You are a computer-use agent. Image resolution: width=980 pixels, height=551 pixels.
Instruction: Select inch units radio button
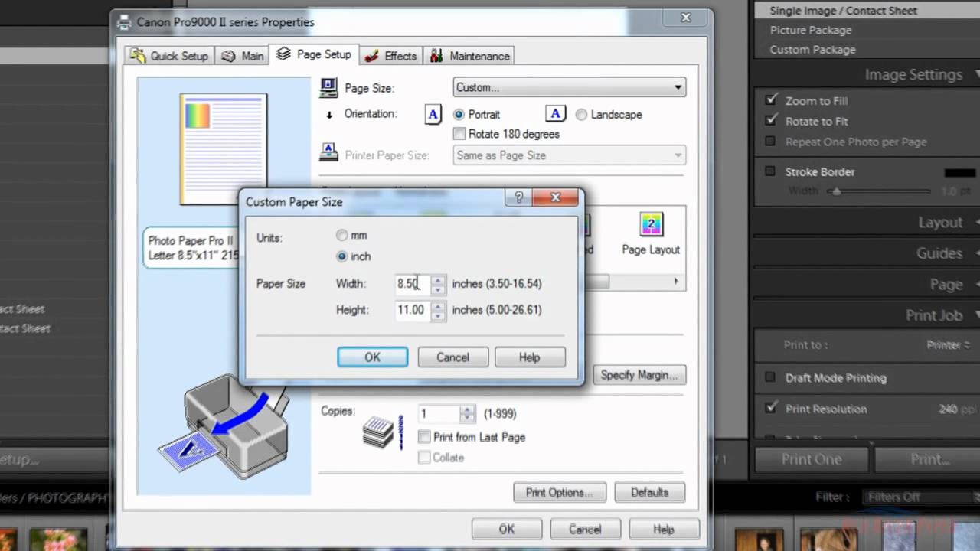coord(342,256)
